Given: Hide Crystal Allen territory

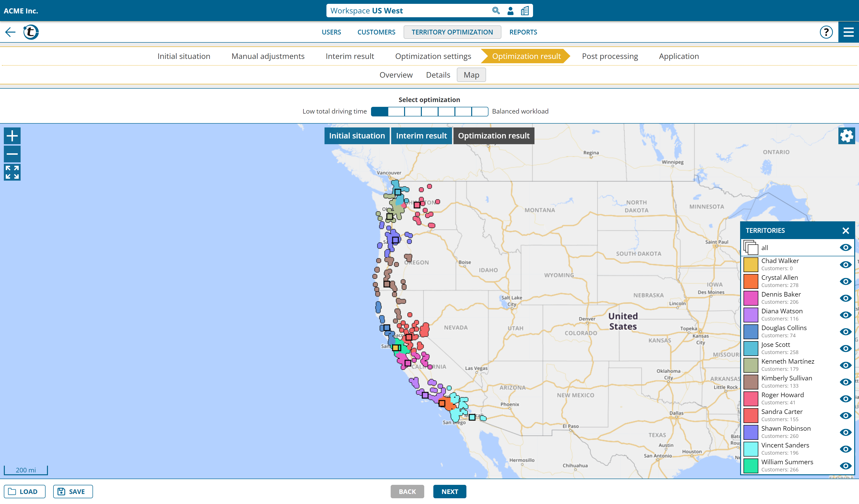Looking at the screenshot, I should point(845,281).
